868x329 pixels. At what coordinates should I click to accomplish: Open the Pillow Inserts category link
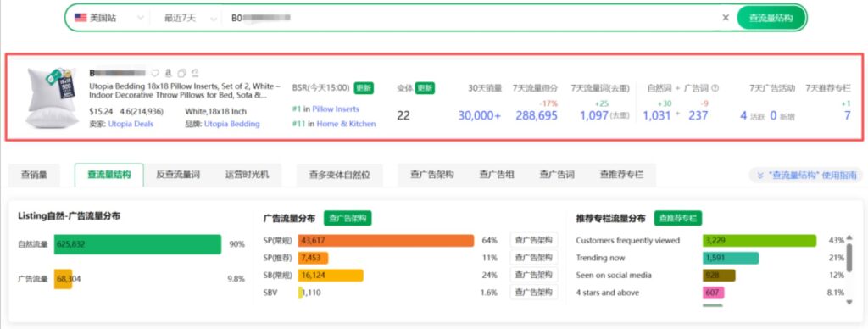coord(336,109)
